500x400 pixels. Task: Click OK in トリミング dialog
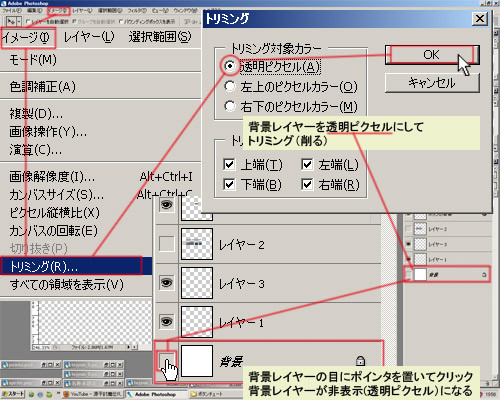coord(432,55)
